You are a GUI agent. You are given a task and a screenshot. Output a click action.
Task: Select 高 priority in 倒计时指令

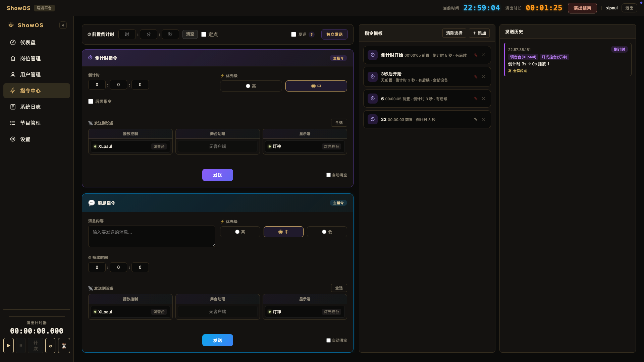[251, 86]
